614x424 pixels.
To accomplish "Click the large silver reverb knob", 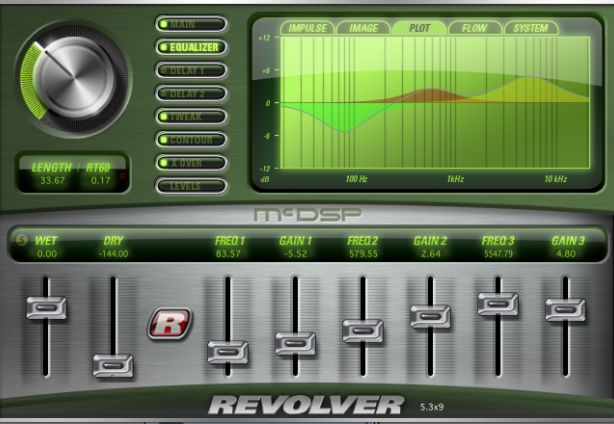I will tap(74, 78).
